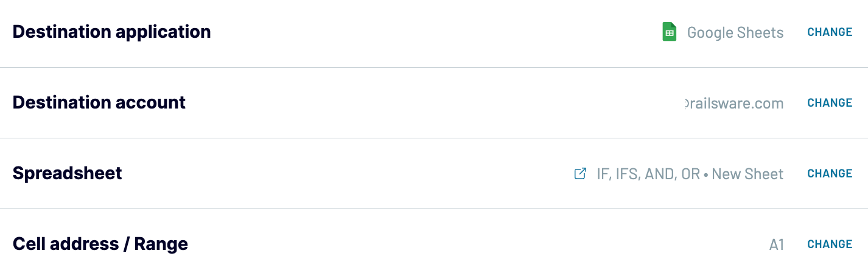Click the word "Range" in the heading
Viewport: 868px width, 278px height.
(161, 244)
